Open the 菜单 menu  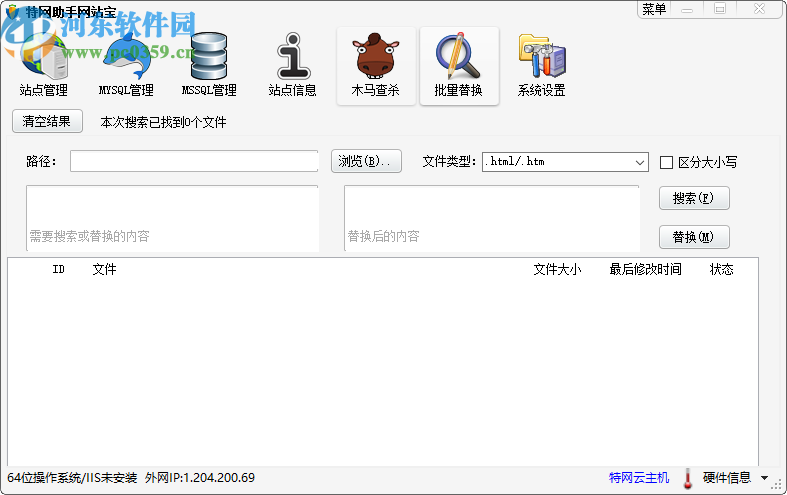click(x=654, y=9)
